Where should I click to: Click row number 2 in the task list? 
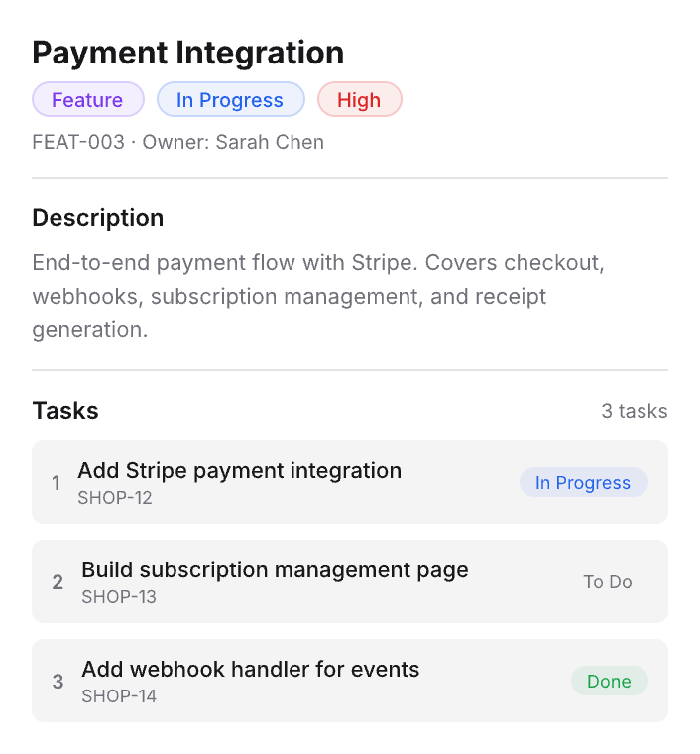[x=58, y=582]
